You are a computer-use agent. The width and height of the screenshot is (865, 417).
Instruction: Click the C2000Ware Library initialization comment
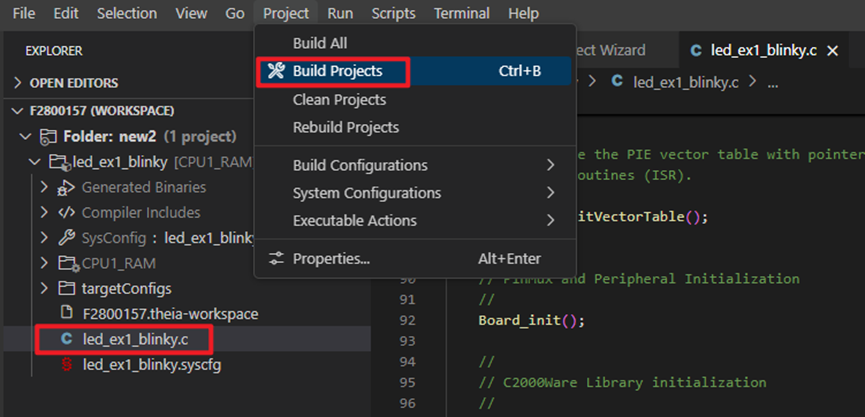click(622, 382)
